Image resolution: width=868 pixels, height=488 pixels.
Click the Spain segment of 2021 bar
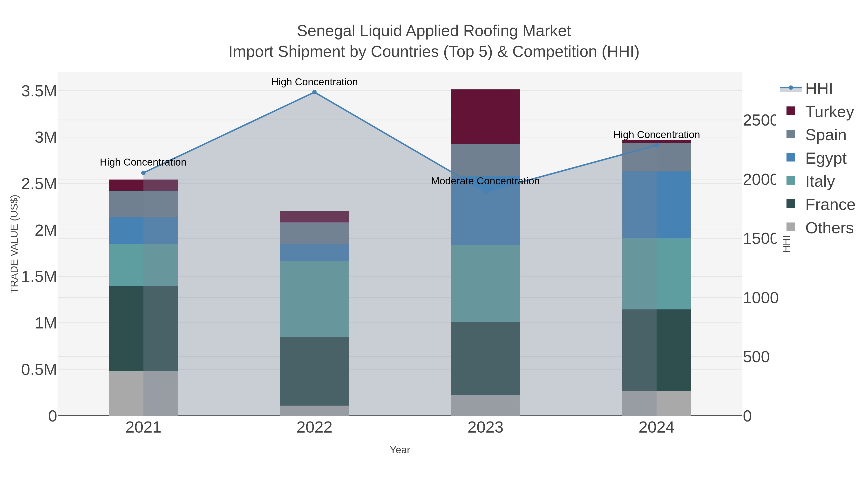(143, 204)
